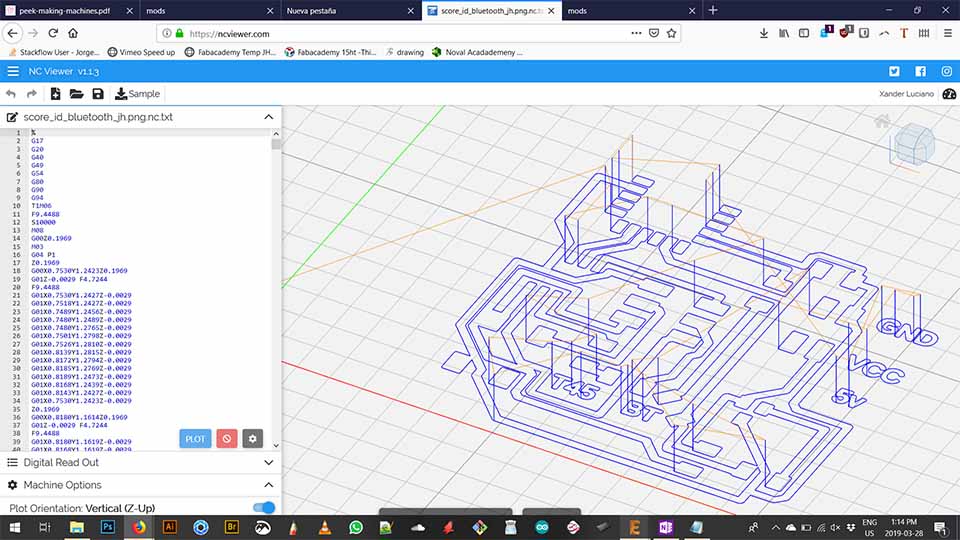The width and height of the screenshot is (960, 540).
Task: Open the NC Viewer hamburger menu
Action: click(13, 72)
